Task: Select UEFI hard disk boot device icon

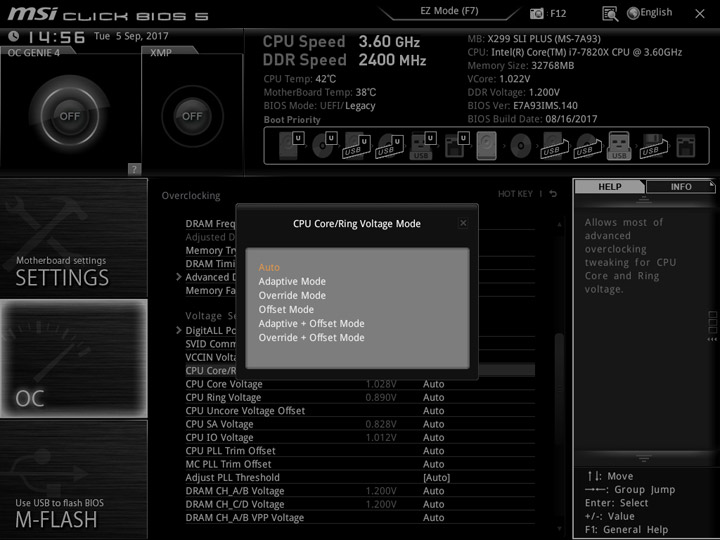Action: [x=291, y=146]
